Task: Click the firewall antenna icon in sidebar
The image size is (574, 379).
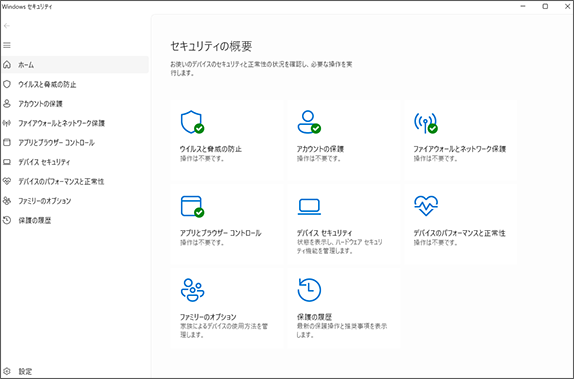Action: click(7, 123)
